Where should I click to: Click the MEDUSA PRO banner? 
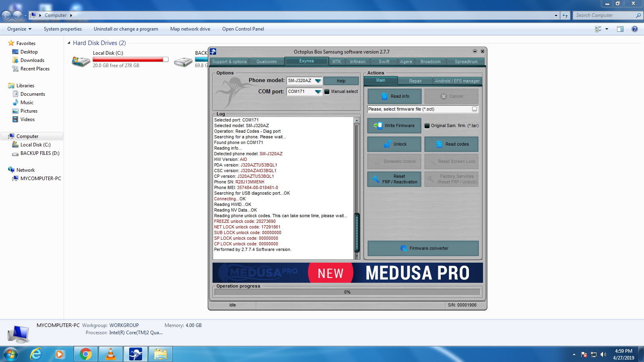(348, 273)
